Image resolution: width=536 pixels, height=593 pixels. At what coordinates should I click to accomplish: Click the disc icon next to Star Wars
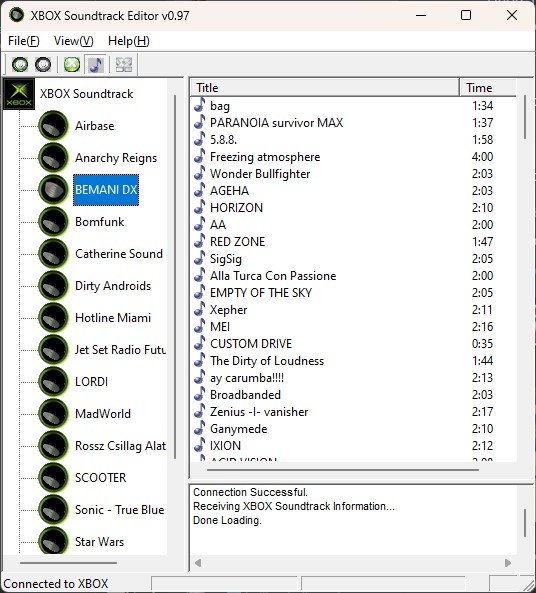[x=53, y=540]
